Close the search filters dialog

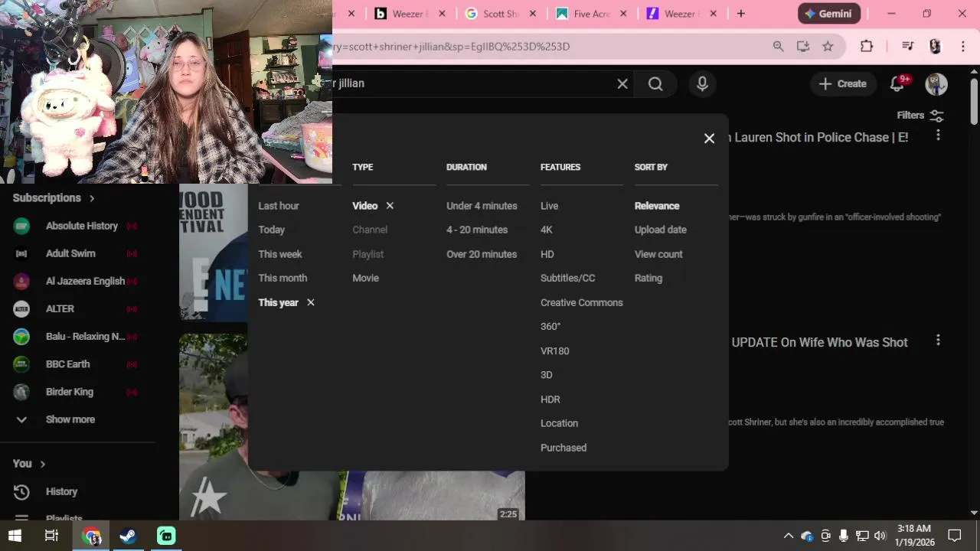(x=709, y=139)
